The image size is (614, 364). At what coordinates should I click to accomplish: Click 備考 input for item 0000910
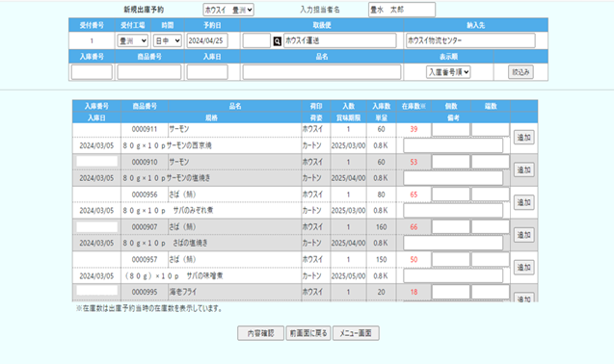[x=453, y=178]
